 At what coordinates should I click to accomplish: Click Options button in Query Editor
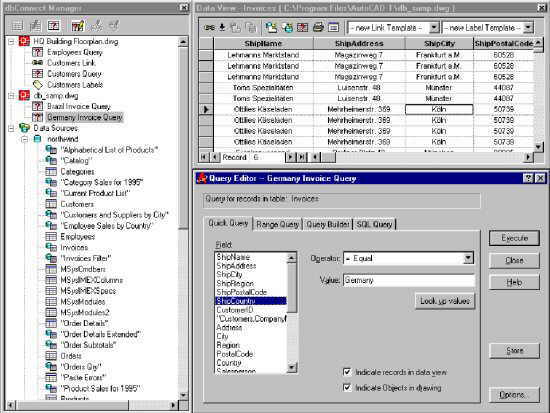tap(514, 395)
